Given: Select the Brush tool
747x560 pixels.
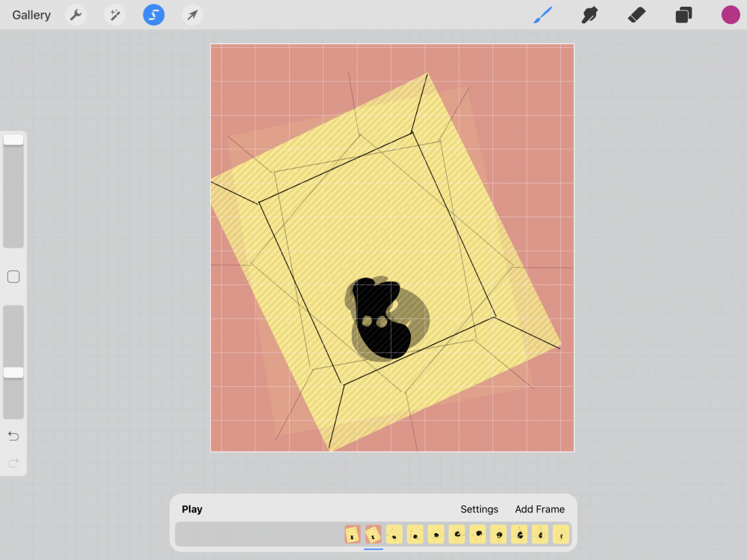Looking at the screenshot, I should pos(542,15).
